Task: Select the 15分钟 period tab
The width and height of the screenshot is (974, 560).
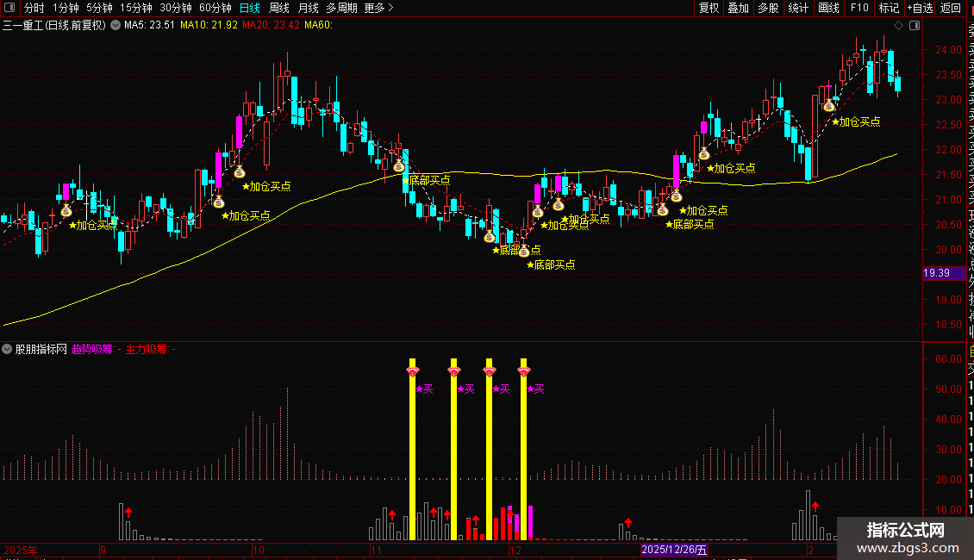Action: (x=136, y=8)
